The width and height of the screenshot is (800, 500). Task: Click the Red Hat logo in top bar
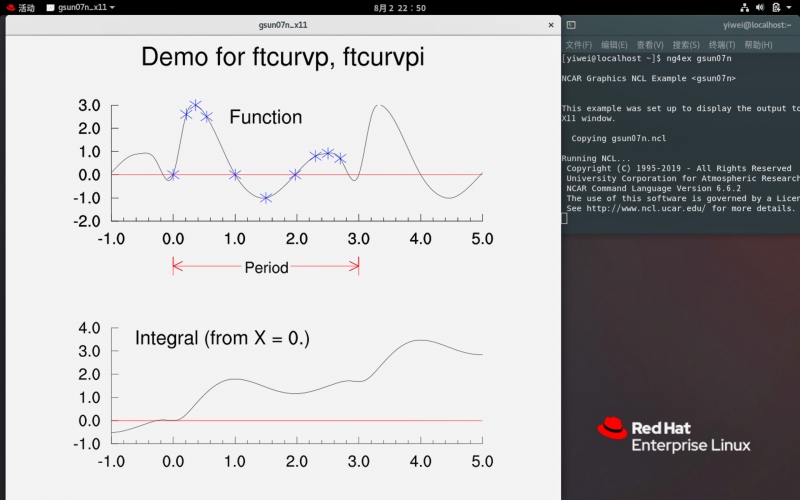9,7
